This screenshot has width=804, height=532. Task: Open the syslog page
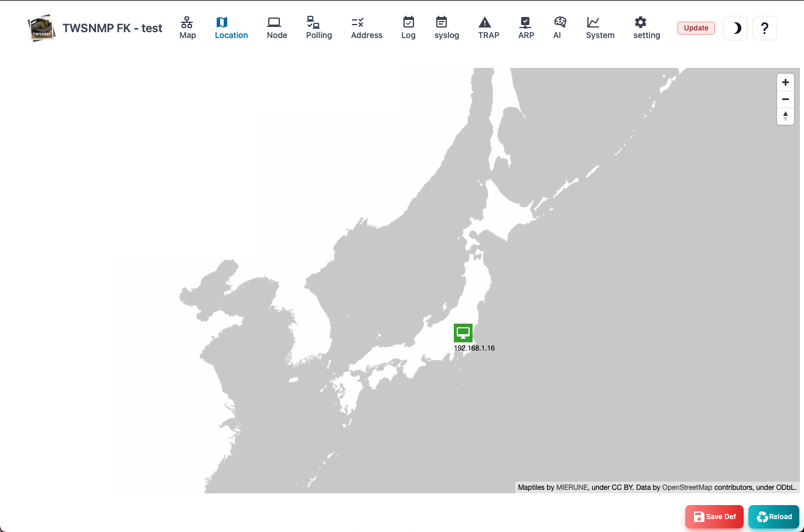446,28
